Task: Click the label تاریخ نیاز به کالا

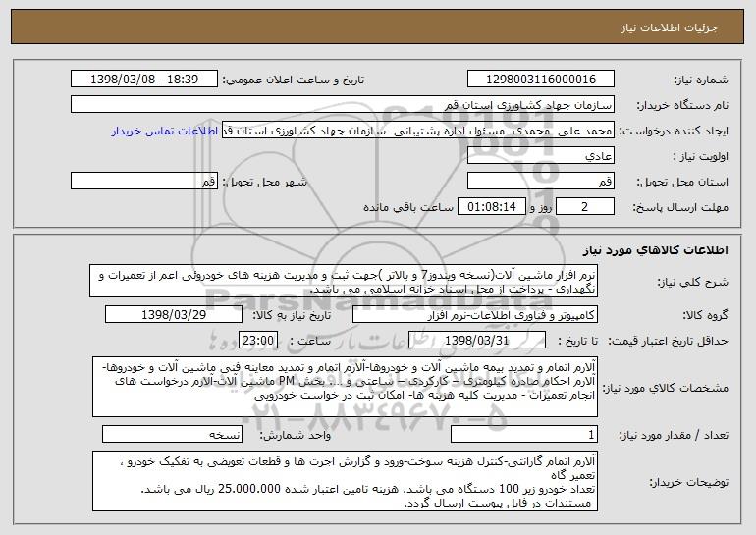Action: point(292,316)
